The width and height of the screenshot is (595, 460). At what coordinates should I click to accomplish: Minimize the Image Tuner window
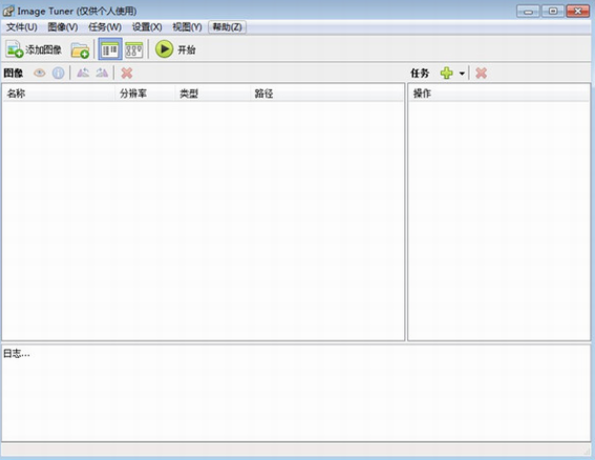coord(528,11)
